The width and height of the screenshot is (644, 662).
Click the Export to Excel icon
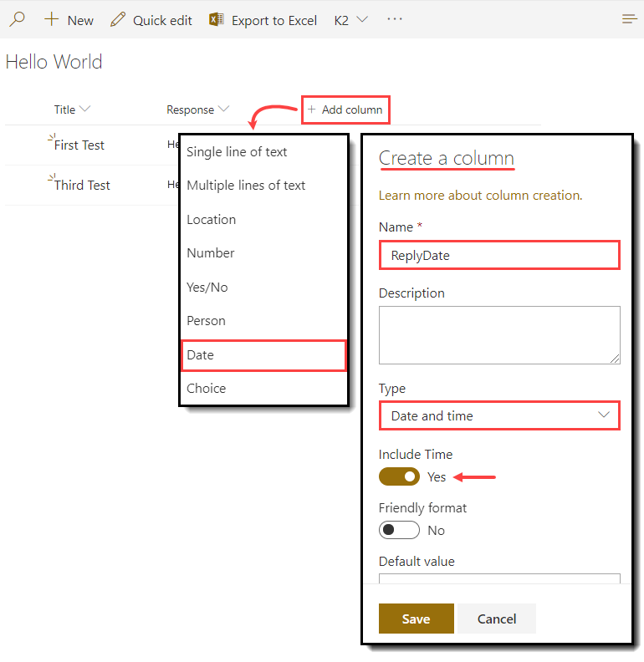click(x=217, y=19)
